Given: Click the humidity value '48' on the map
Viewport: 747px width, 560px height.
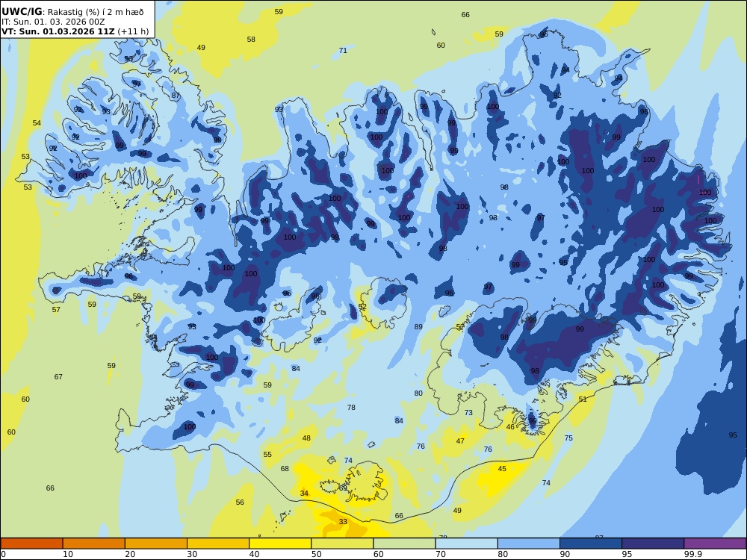Looking at the screenshot, I should [x=306, y=438].
